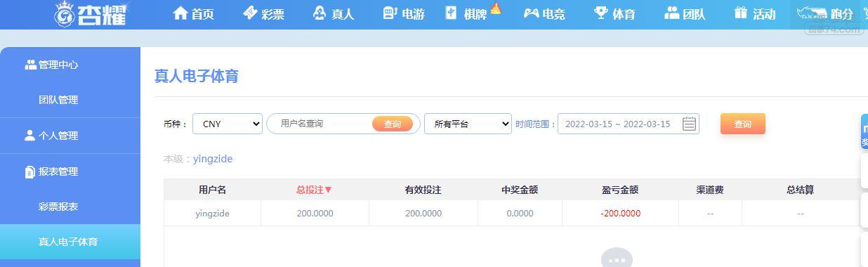Select the 彩票 ticket icon
Image resolution: width=868 pixels, height=267 pixels.
click(251, 13)
